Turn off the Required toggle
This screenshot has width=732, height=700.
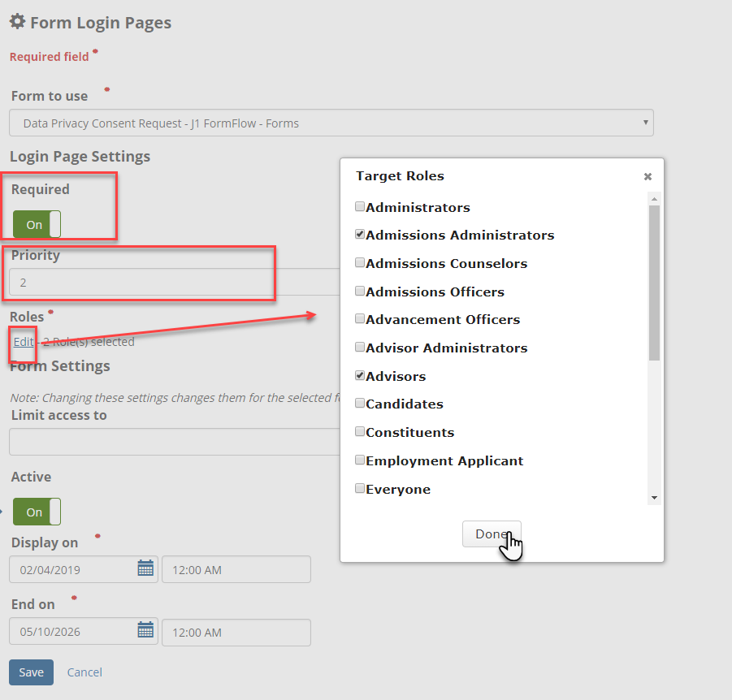point(35,224)
